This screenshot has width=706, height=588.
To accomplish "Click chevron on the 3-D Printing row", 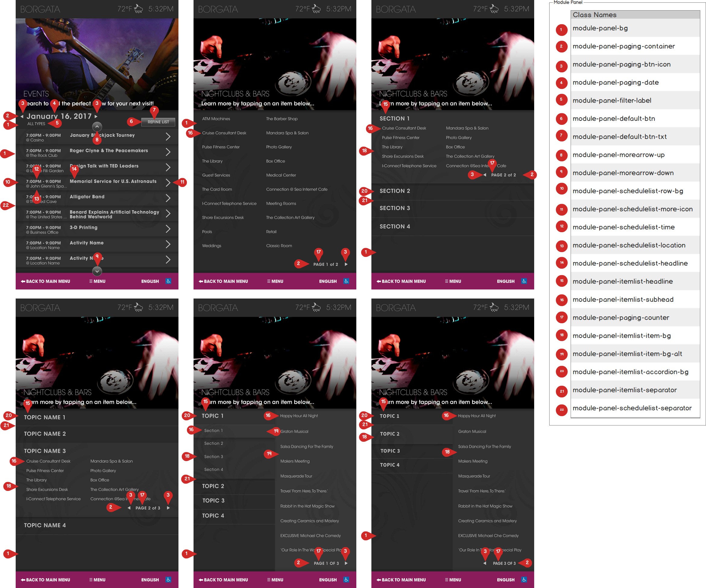I will tap(168, 229).
